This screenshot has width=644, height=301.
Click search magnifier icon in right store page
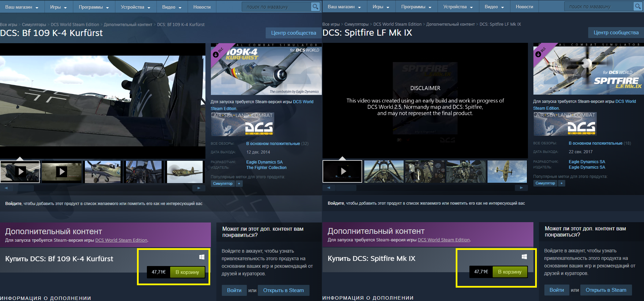[637, 7]
